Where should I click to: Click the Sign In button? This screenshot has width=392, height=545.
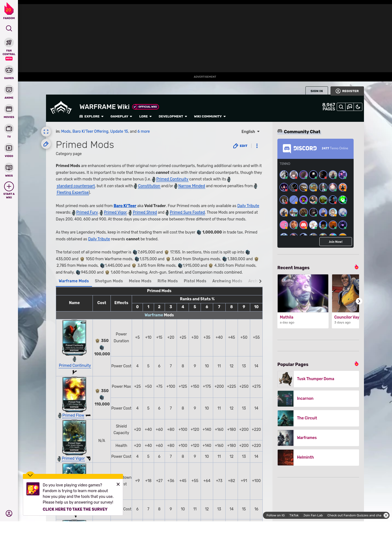[317, 91]
